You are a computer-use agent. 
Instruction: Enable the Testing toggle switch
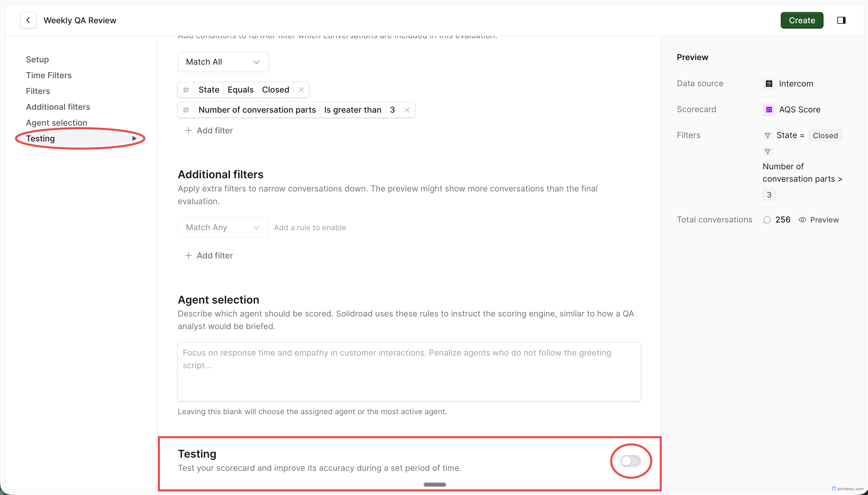click(631, 461)
